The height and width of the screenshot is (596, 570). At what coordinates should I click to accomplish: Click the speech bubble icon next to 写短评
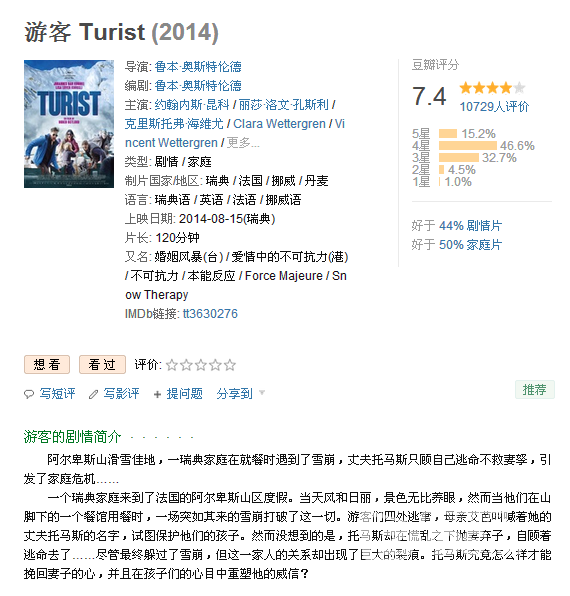point(29,394)
